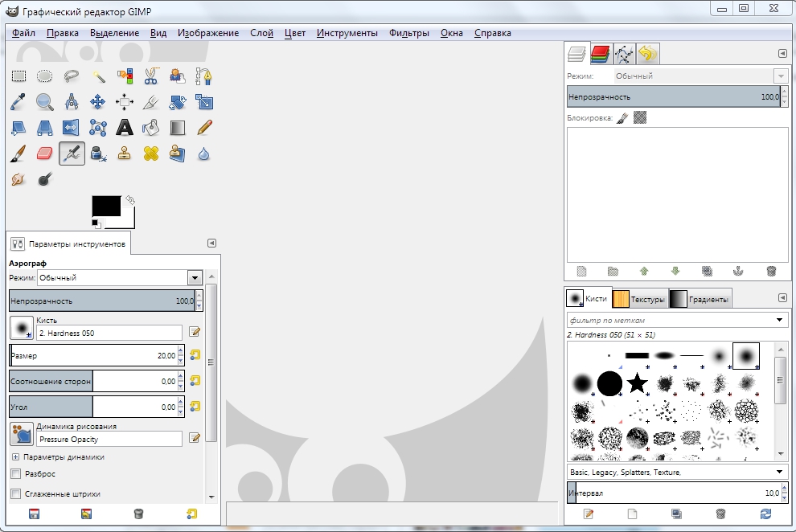
Task: Switch to the Undo History tab
Action: pyautogui.click(x=647, y=54)
